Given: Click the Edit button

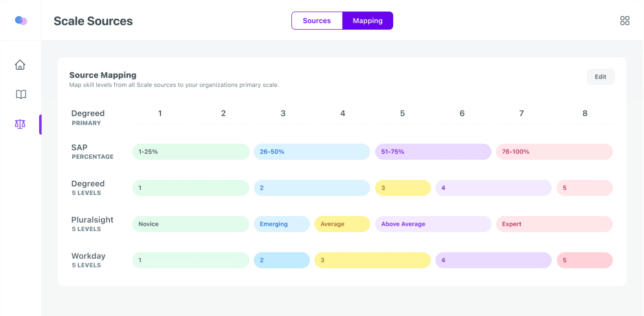Looking at the screenshot, I should [x=600, y=77].
